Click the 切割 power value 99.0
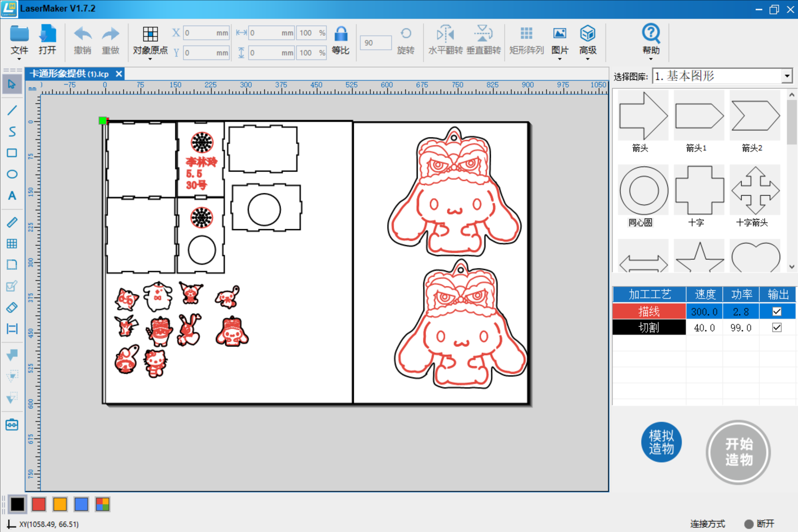This screenshot has height=532, width=798. (741, 328)
